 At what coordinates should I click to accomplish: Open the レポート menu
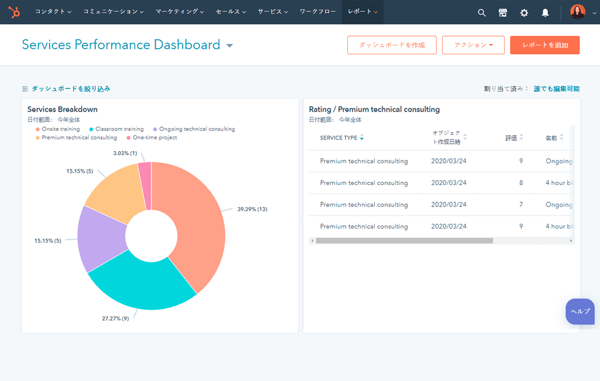[x=362, y=12]
